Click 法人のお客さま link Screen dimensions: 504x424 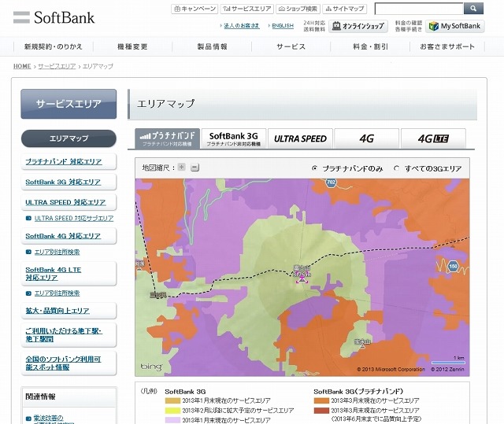242,26
